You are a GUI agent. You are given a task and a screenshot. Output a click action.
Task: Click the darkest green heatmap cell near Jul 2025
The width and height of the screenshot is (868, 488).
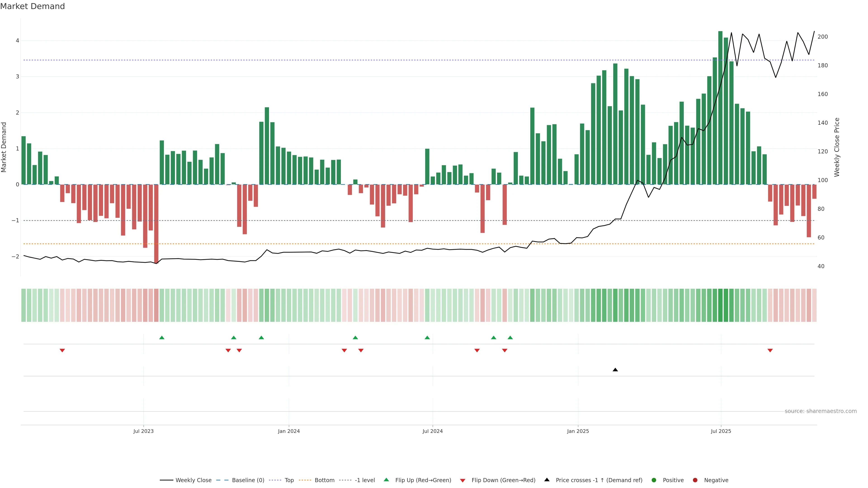[x=720, y=305]
